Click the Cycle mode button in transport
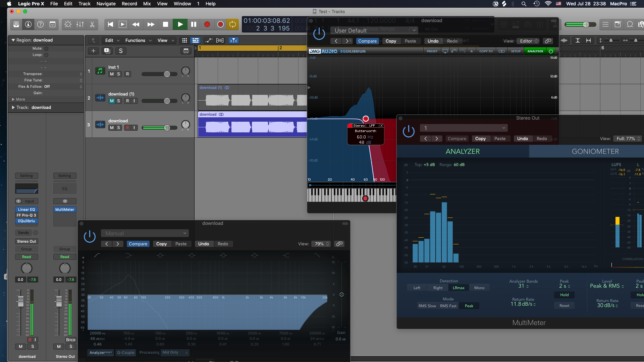Image resolution: width=644 pixels, height=362 pixels. [232, 24]
